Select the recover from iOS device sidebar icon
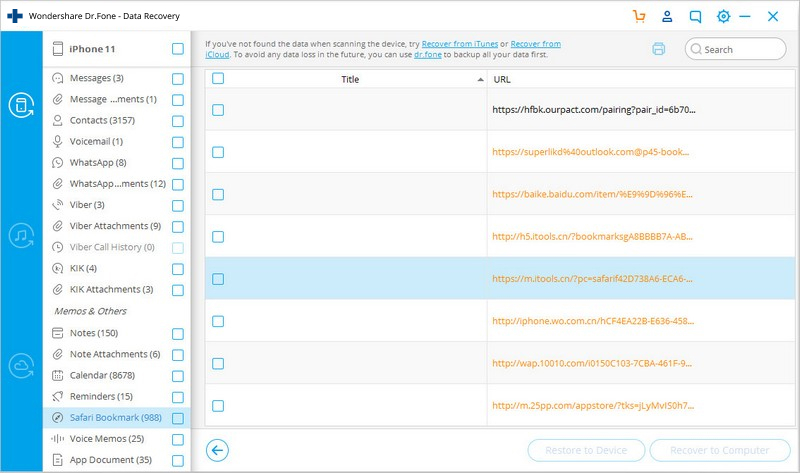This screenshot has width=800, height=473. tap(21, 105)
